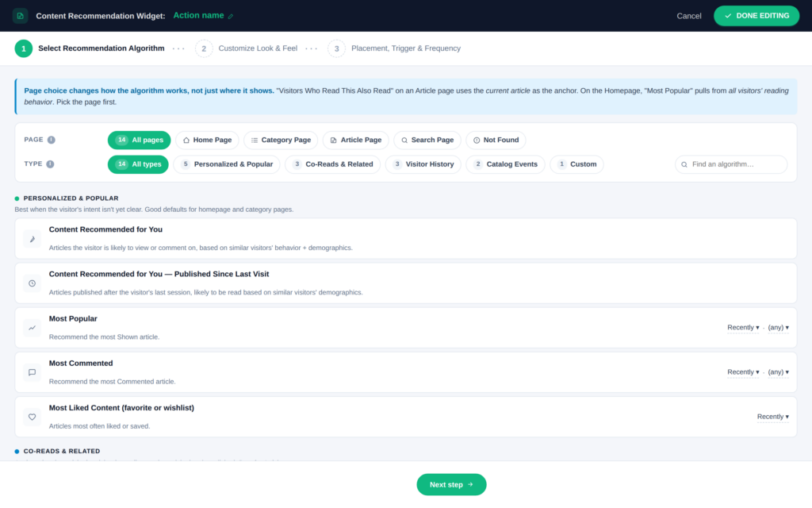Edit the Action name with pencil icon
The image size is (812, 508).
click(x=231, y=17)
